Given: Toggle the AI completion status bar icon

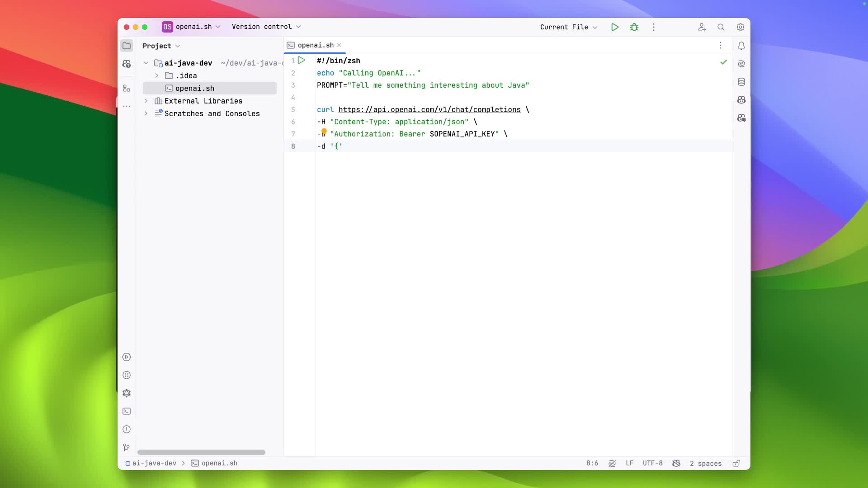Looking at the screenshot, I should (x=612, y=463).
